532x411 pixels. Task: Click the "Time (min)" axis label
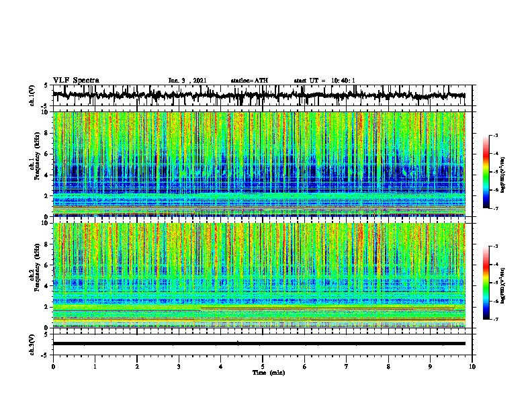coord(269,373)
